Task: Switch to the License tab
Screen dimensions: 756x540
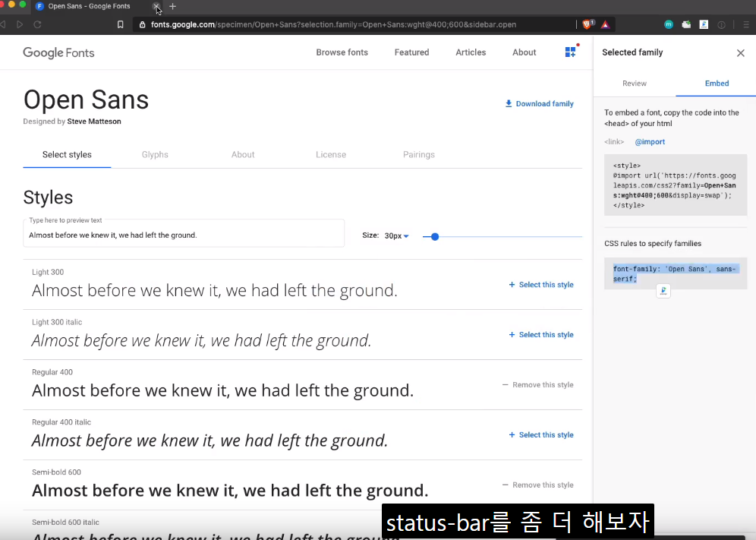Action: pyautogui.click(x=331, y=154)
